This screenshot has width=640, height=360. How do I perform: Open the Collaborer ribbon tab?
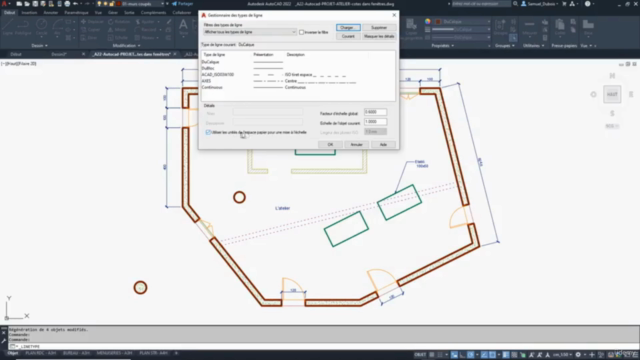(x=182, y=13)
